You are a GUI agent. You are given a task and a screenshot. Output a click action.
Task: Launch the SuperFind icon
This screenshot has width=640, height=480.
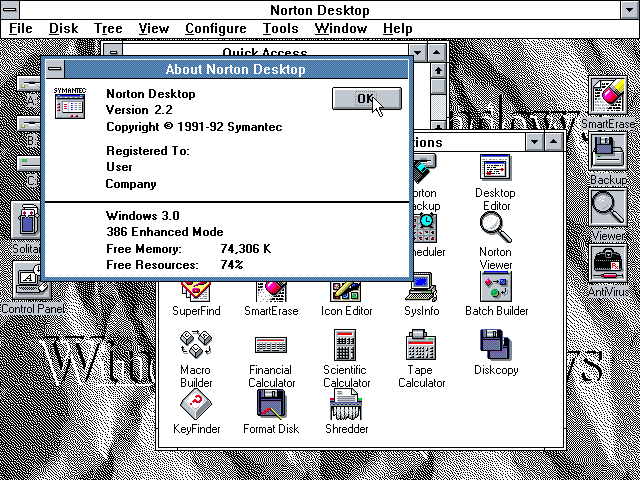tap(196, 299)
